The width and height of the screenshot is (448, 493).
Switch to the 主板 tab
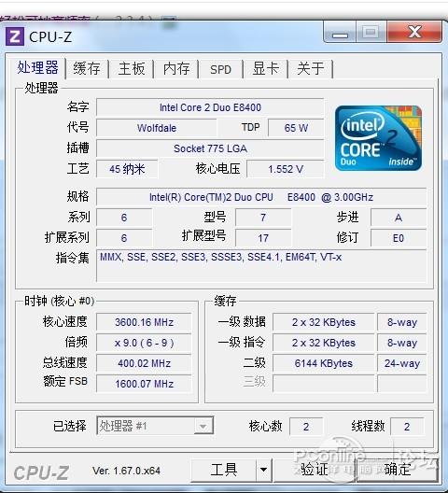click(x=132, y=68)
